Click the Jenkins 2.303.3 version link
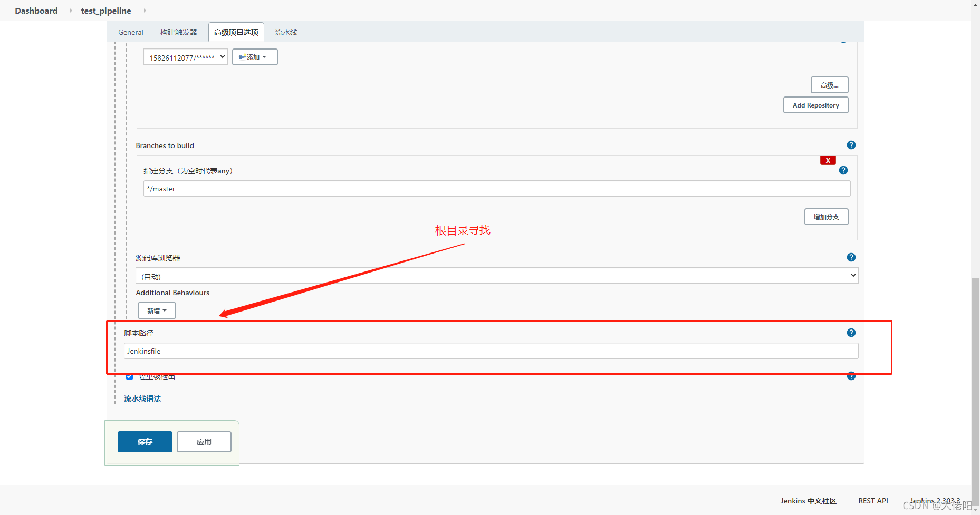 click(x=935, y=501)
